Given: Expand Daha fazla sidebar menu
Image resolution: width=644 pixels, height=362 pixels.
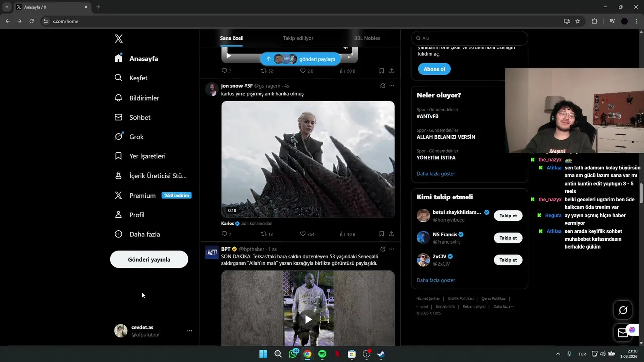Looking at the screenshot, I should (x=137, y=234).
